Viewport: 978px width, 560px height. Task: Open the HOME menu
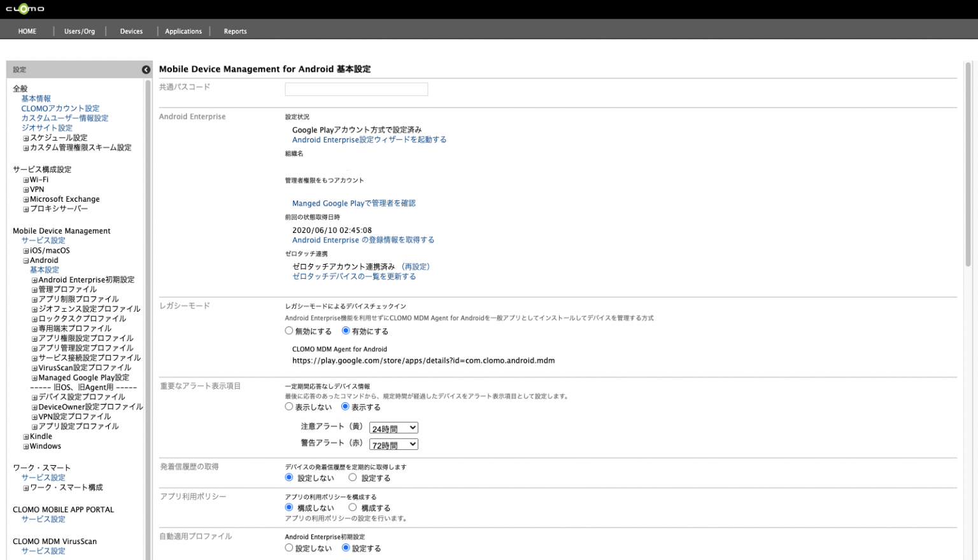pos(27,31)
